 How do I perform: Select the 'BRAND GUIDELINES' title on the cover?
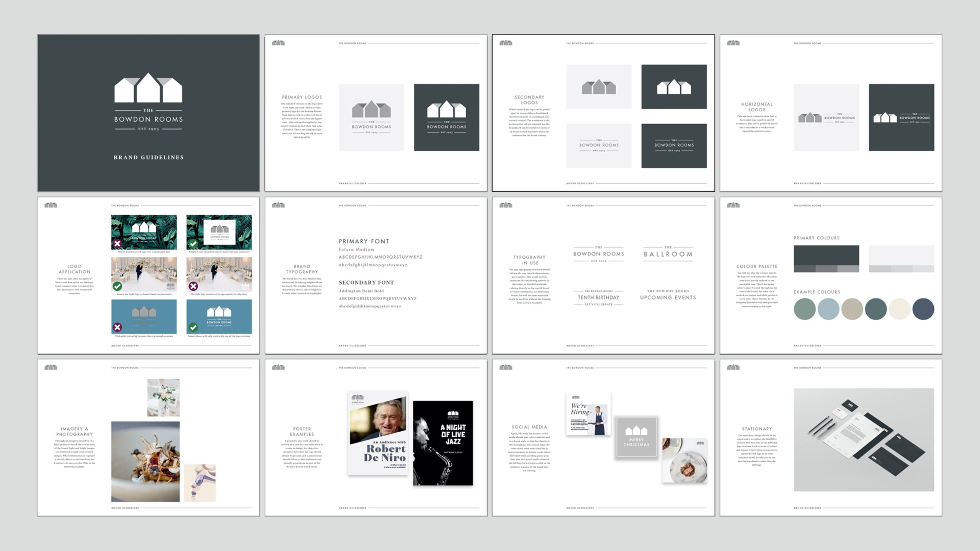(x=149, y=157)
